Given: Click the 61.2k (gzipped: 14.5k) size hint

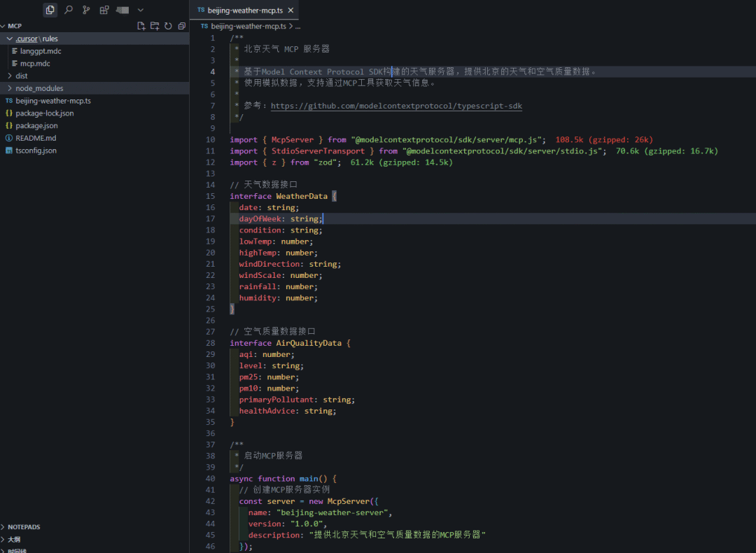Looking at the screenshot, I should [402, 162].
